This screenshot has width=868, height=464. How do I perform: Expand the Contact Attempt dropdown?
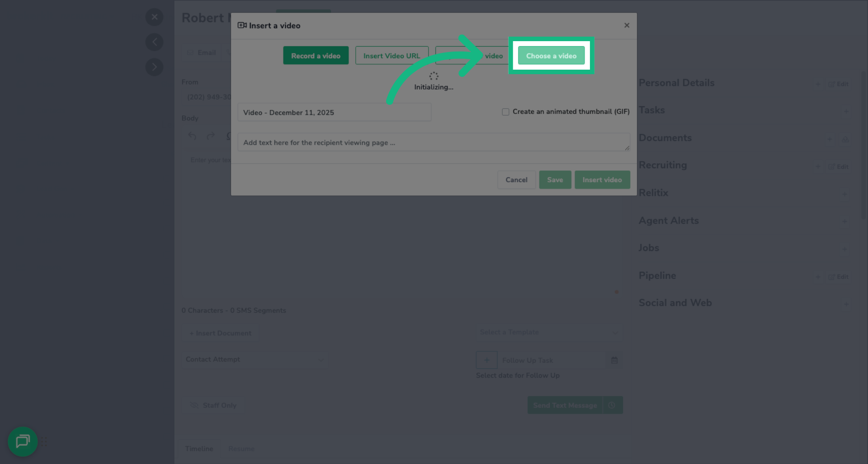(x=255, y=360)
